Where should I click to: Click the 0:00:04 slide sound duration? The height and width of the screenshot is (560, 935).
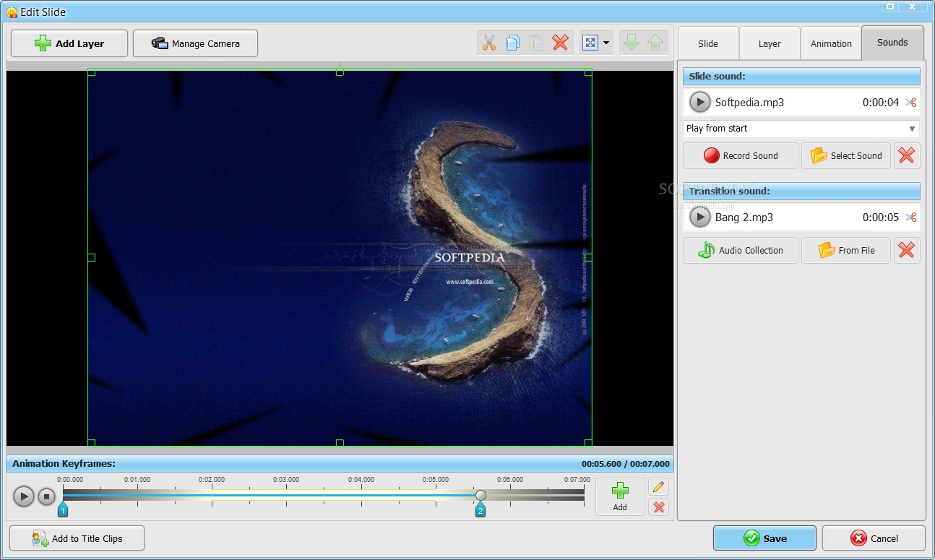(881, 103)
